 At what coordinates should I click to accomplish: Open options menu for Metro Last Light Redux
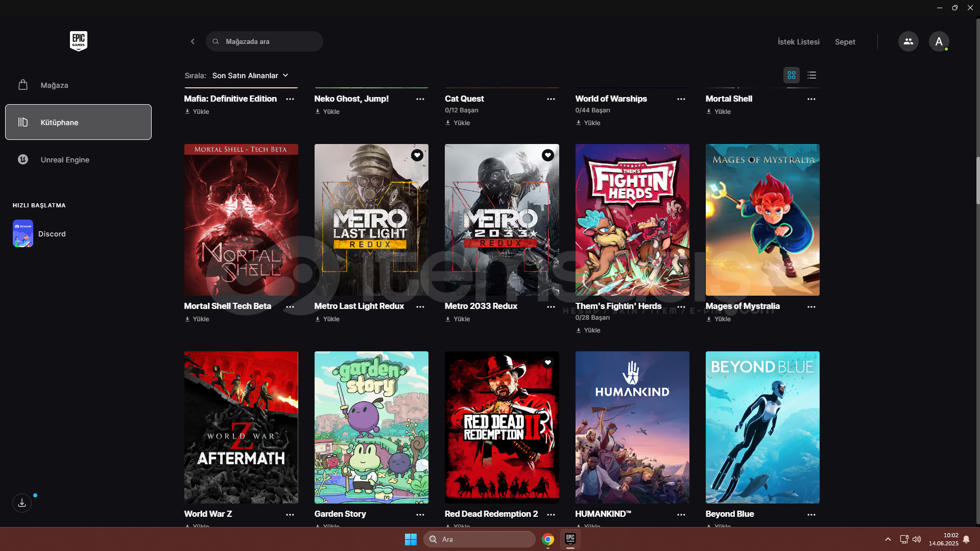(x=420, y=307)
